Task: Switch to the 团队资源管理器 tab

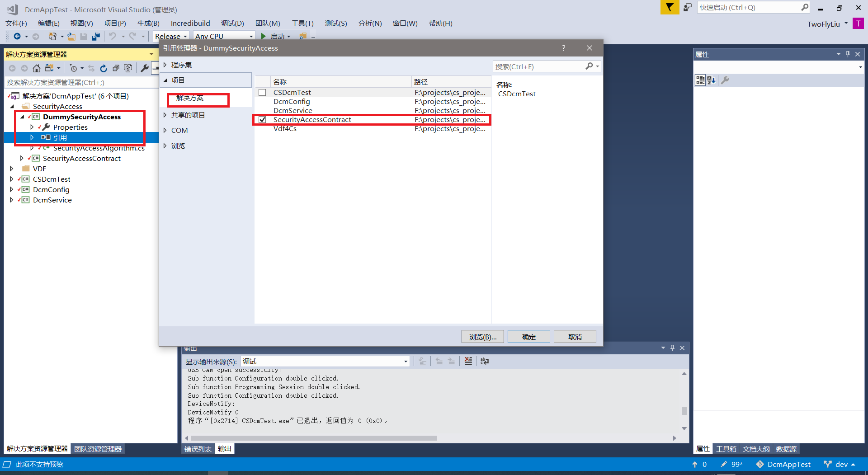Action: (x=98, y=449)
